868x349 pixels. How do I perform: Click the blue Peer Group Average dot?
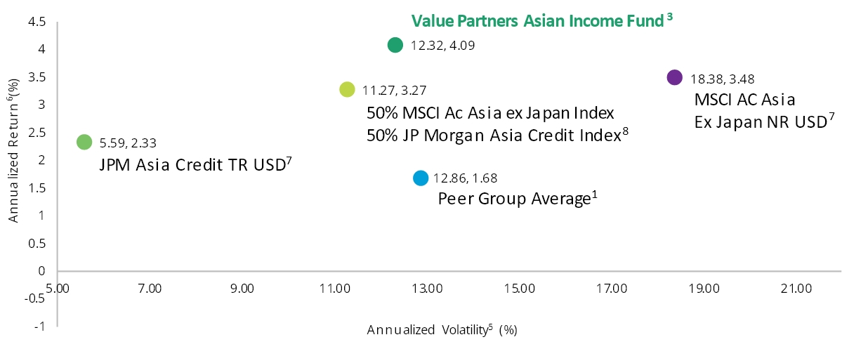point(420,178)
